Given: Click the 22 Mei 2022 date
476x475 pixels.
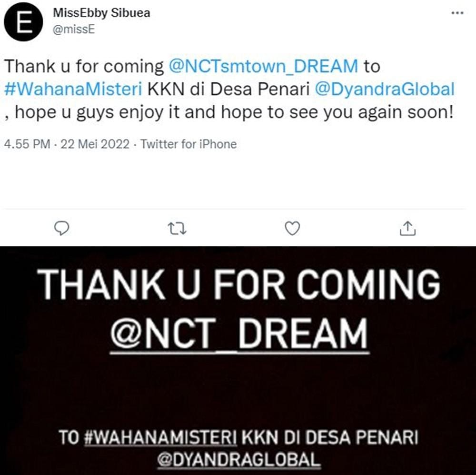Looking at the screenshot, I should 95,144.
